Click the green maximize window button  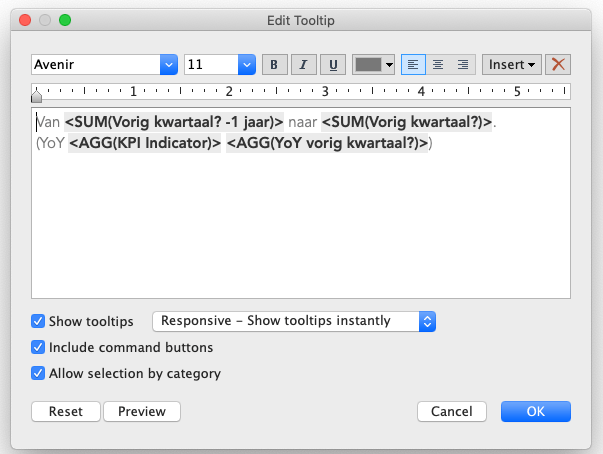[x=65, y=19]
